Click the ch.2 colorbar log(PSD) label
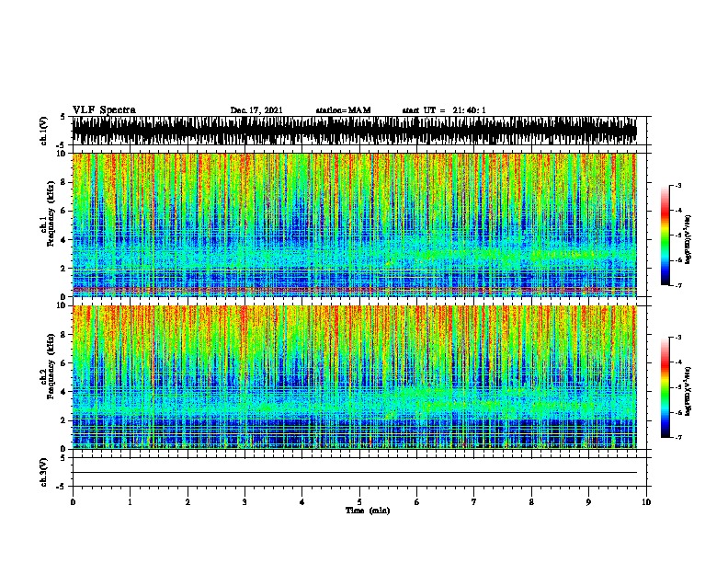 (x=688, y=391)
